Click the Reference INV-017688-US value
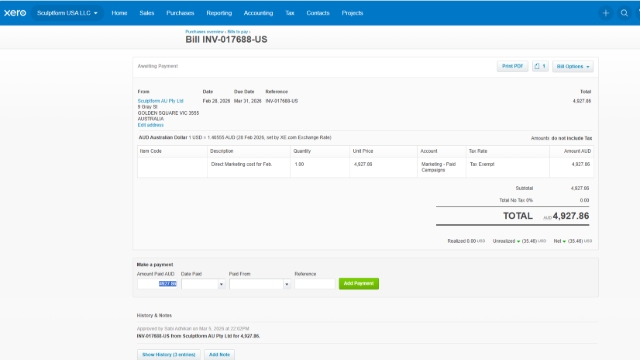Screen dimensions: 640x360 (x=281, y=101)
